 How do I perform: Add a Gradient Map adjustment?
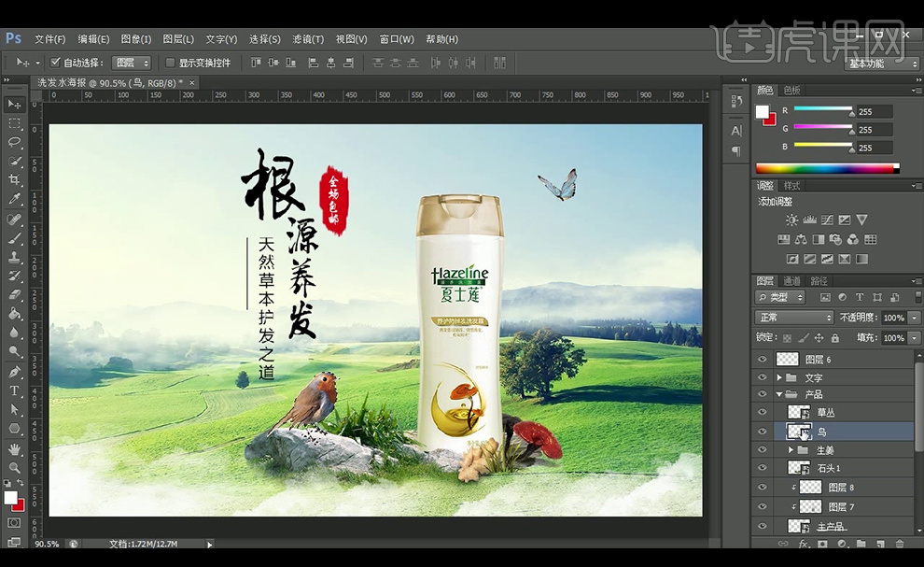pos(861,259)
